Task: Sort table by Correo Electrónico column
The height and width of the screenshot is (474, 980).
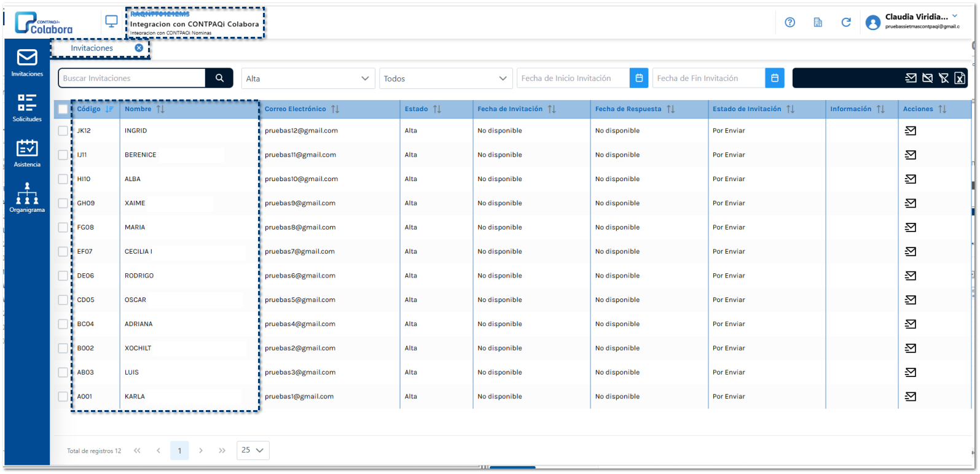Action: tap(335, 109)
